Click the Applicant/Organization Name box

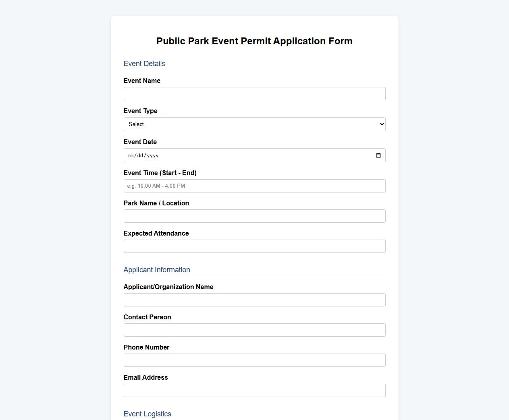(x=254, y=300)
